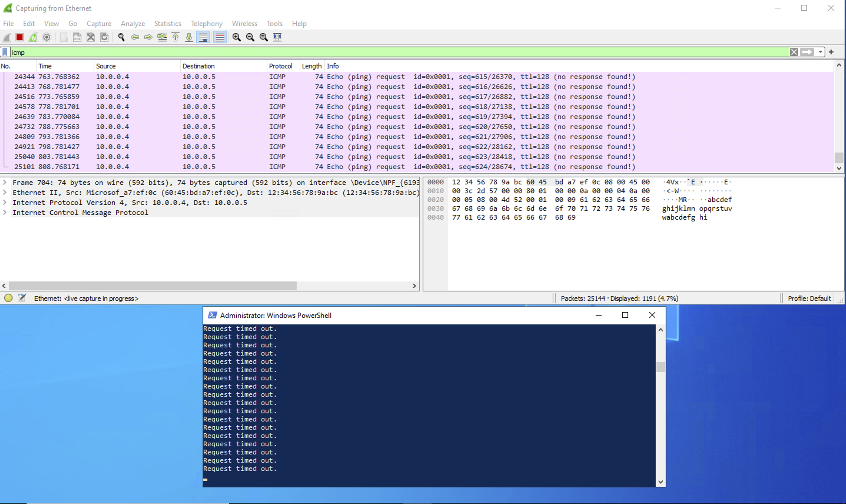Reset text zoom to normal size
The height and width of the screenshot is (504, 846).
coord(264,37)
